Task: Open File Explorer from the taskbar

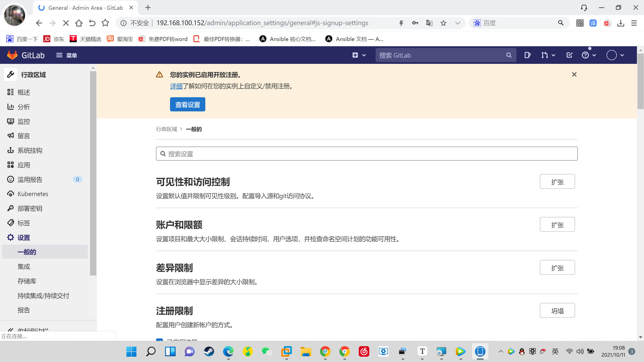Action: 306,351
